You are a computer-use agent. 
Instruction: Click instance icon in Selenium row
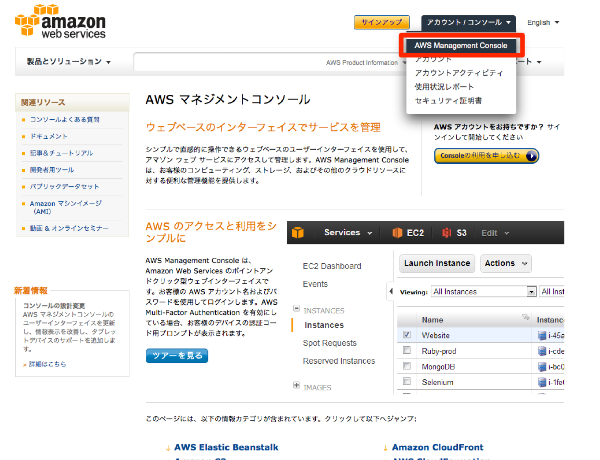click(542, 382)
